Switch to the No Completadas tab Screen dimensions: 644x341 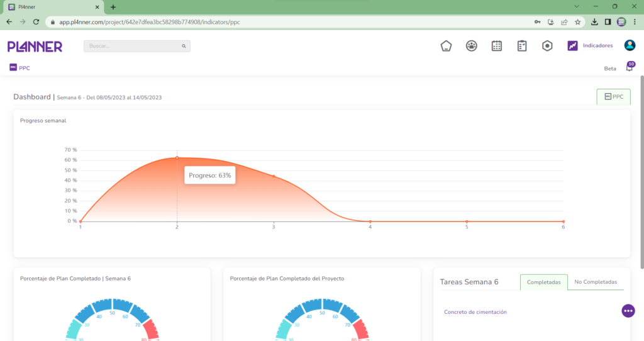596,282
